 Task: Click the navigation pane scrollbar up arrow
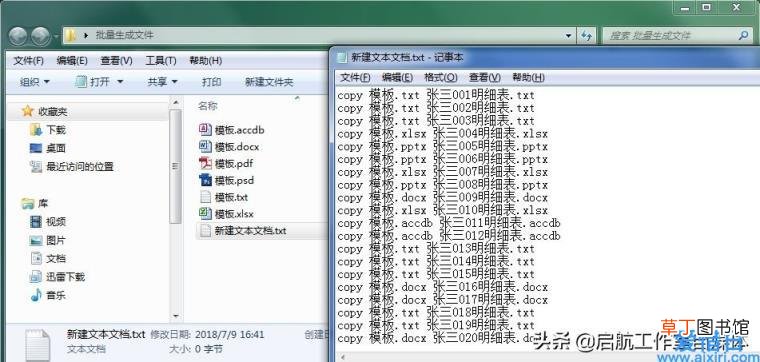tap(175, 102)
